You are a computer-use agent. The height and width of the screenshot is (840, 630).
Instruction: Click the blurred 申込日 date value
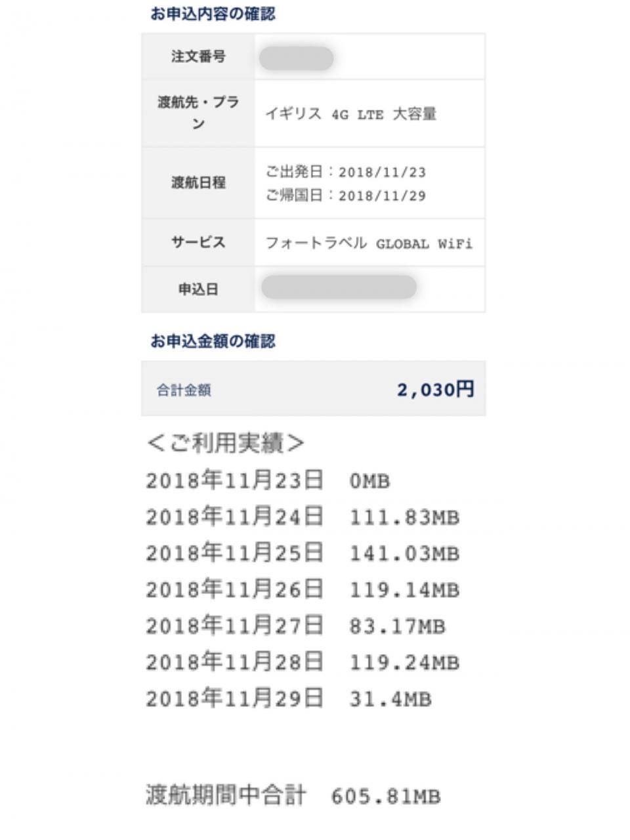(x=339, y=287)
